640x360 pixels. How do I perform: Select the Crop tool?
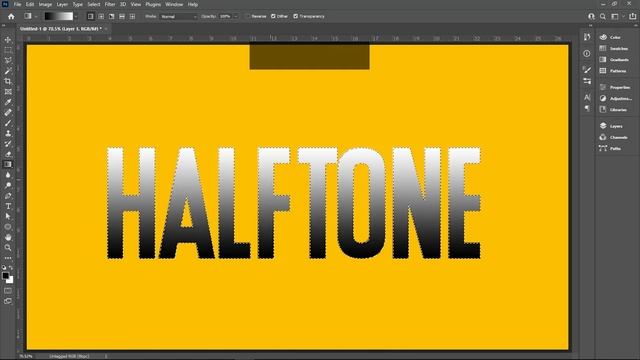point(8,81)
